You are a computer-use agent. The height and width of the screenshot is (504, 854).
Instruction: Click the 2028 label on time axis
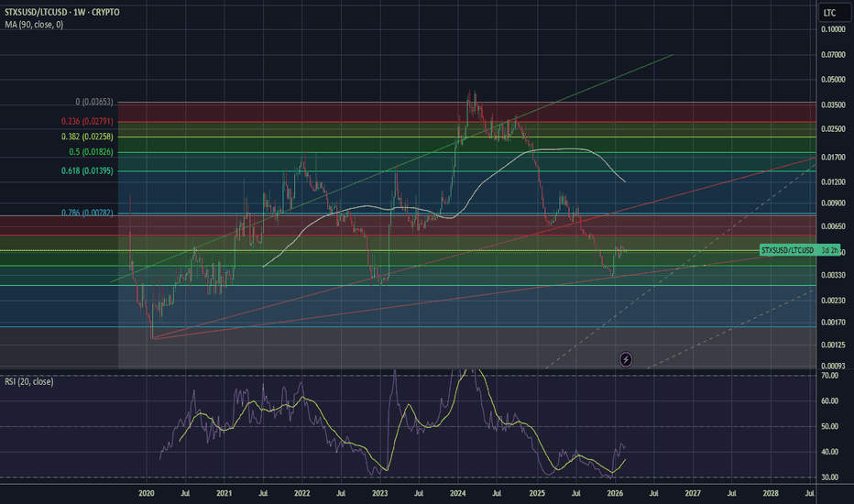point(771,493)
